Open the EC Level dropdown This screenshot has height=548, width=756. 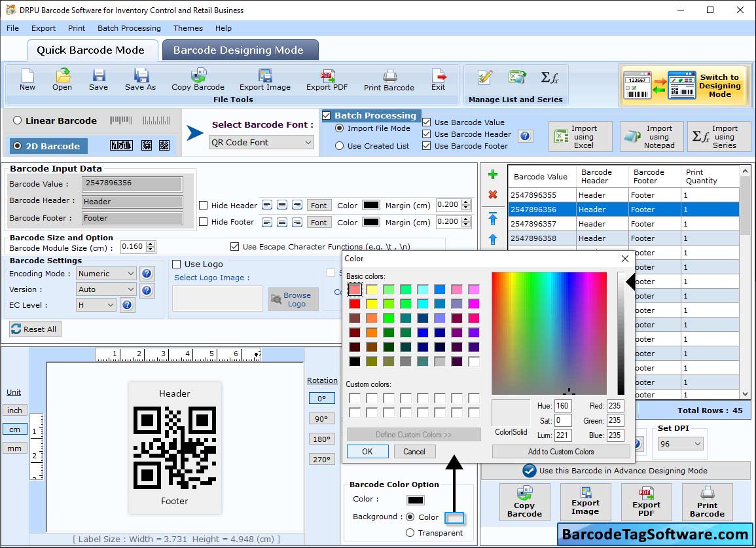click(96, 305)
